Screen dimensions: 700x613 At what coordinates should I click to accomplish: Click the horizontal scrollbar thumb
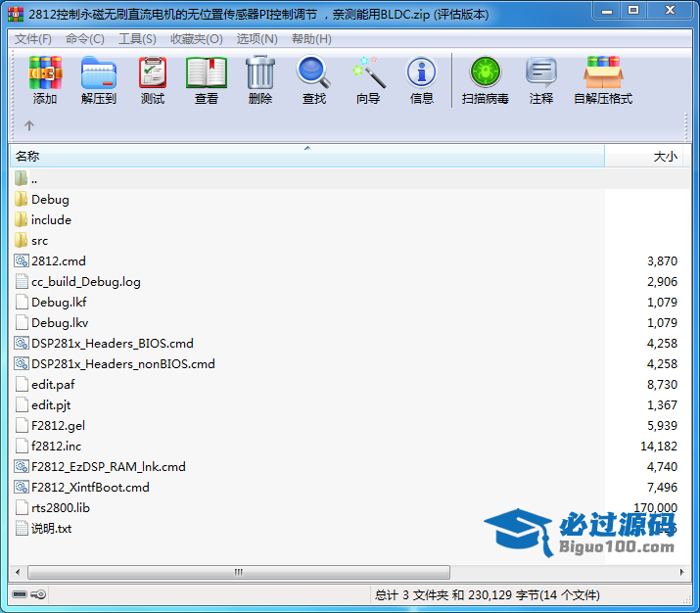(239, 572)
